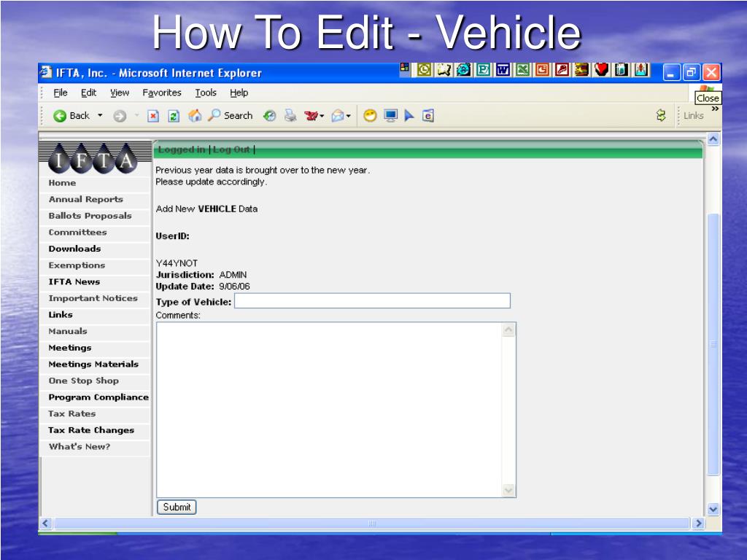
Task: Expand the red bird icon dropdown arrow
Action: (322, 116)
